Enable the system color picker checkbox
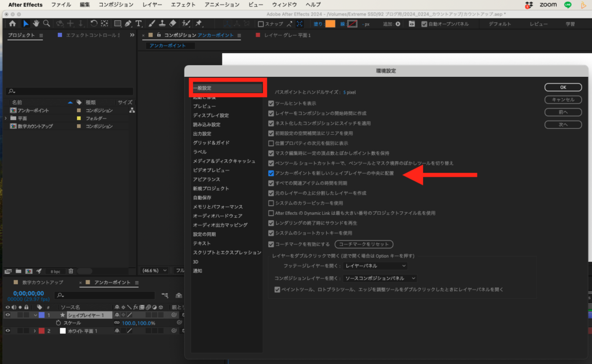This screenshot has height=364, width=592. 271,203
